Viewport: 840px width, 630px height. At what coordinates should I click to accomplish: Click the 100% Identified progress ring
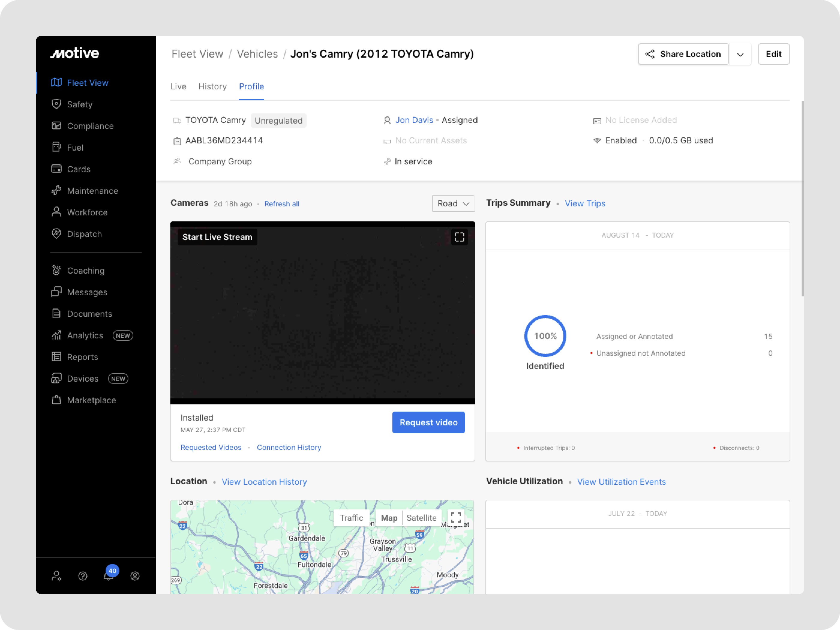click(x=545, y=336)
